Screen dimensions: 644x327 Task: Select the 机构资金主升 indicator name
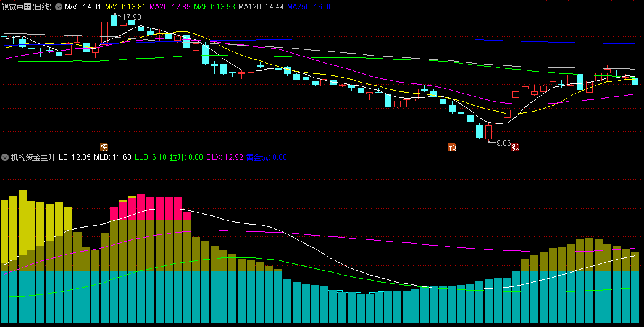pyautogui.click(x=33, y=157)
